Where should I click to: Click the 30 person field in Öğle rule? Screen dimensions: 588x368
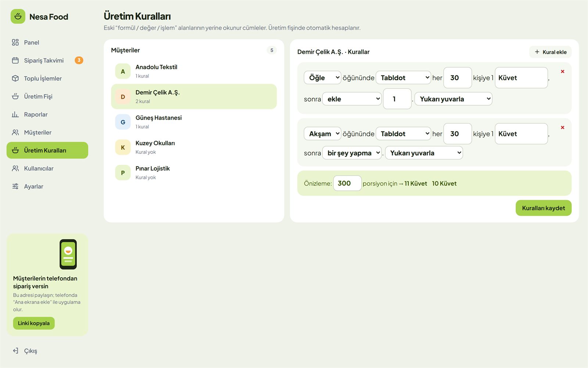click(458, 78)
